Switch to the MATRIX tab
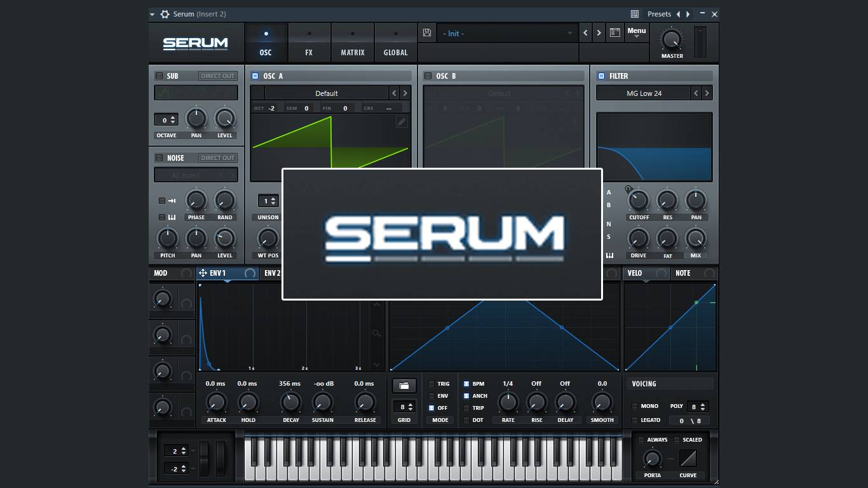 pos(353,43)
